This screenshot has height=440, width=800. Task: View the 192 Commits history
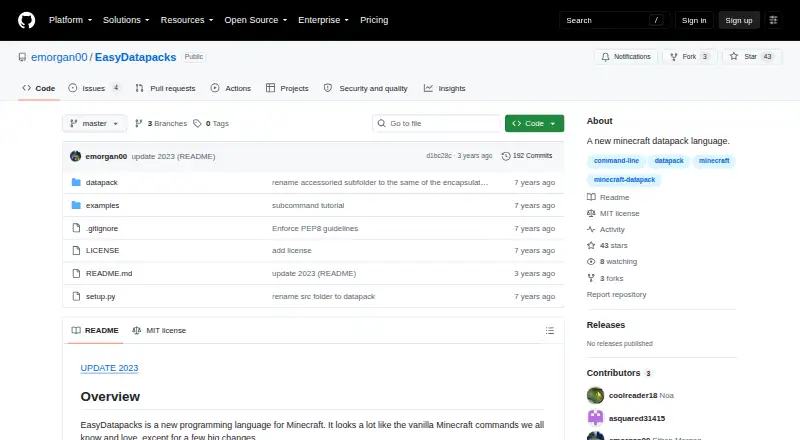coord(527,156)
